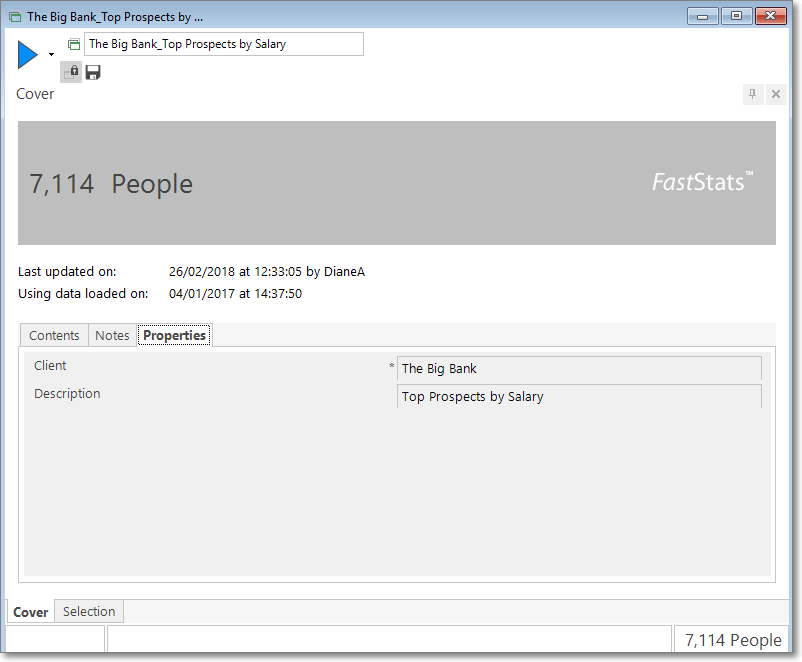Edit the title field 'The Big Bank_Top Prospects by Salary'
The width and height of the screenshot is (802, 662).
tap(224, 44)
